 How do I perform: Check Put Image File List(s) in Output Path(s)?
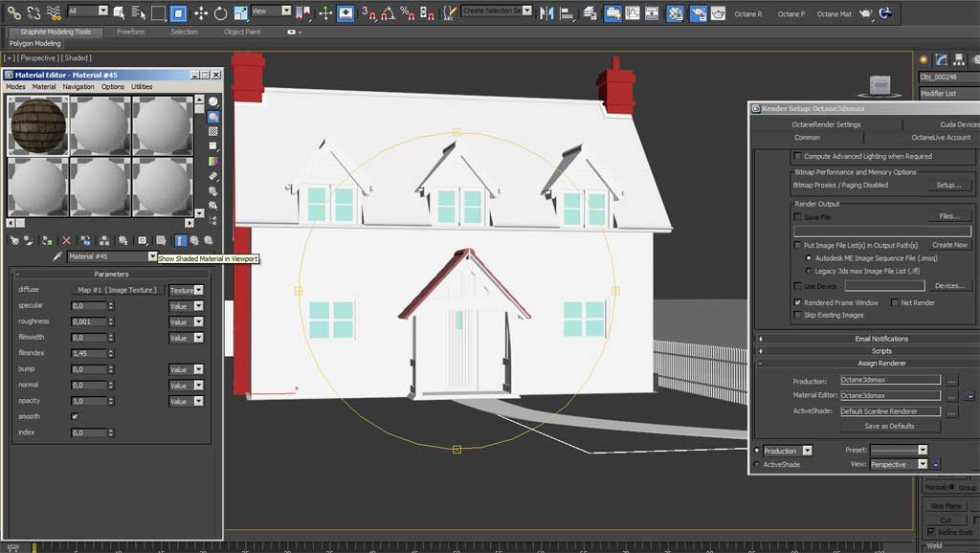coord(797,246)
